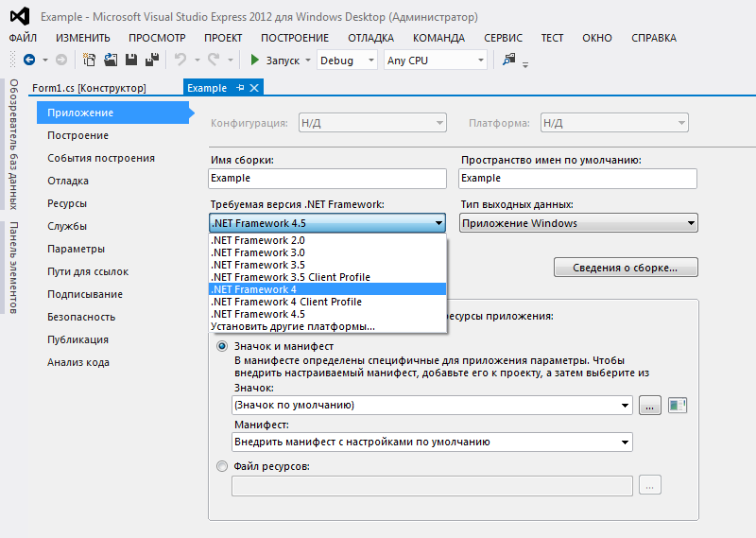Open the СЕРВИС menu

click(x=503, y=38)
